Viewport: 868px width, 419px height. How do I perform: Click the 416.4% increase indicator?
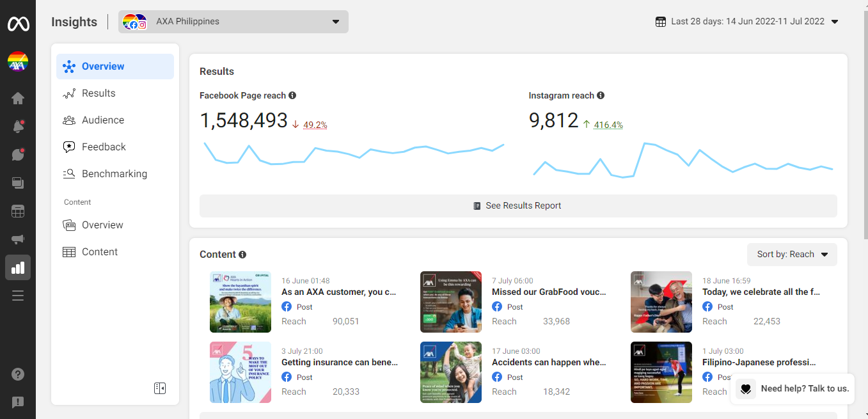click(x=603, y=125)
